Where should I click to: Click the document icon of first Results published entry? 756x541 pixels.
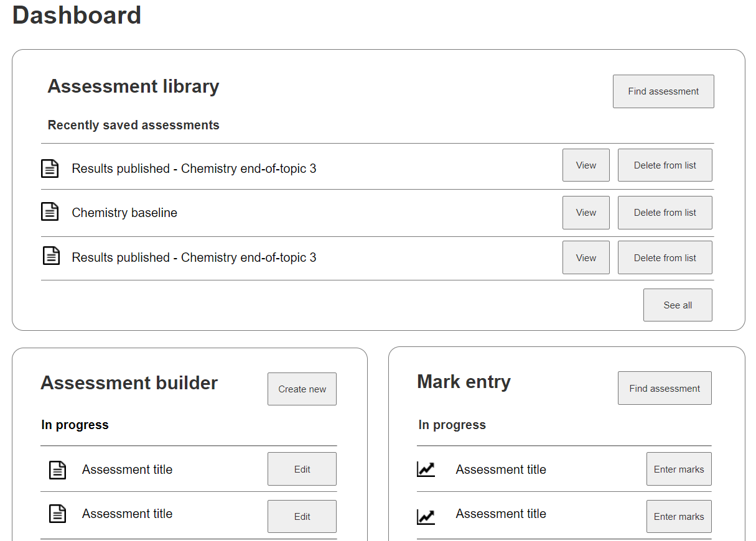[50, 168]
